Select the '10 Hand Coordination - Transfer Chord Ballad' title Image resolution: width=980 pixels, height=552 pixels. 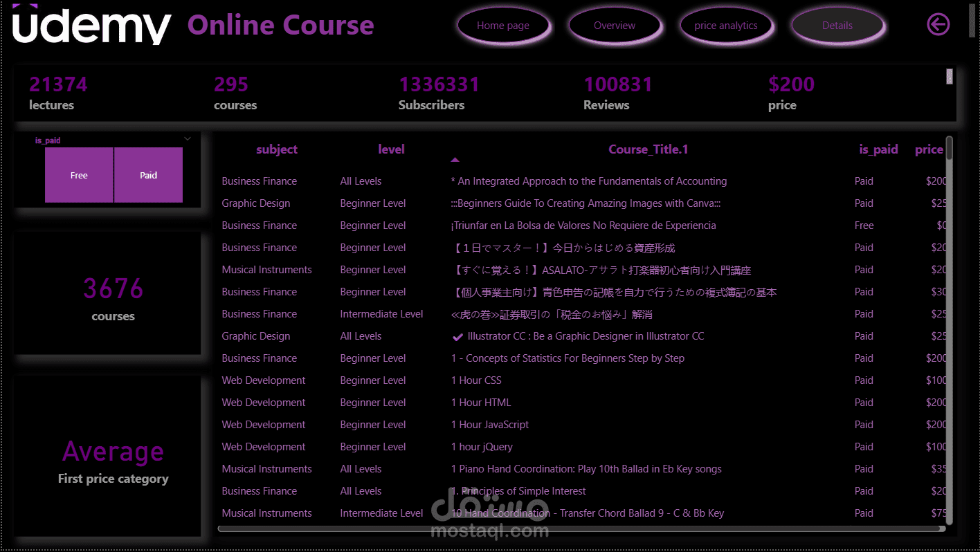point(588,513)
